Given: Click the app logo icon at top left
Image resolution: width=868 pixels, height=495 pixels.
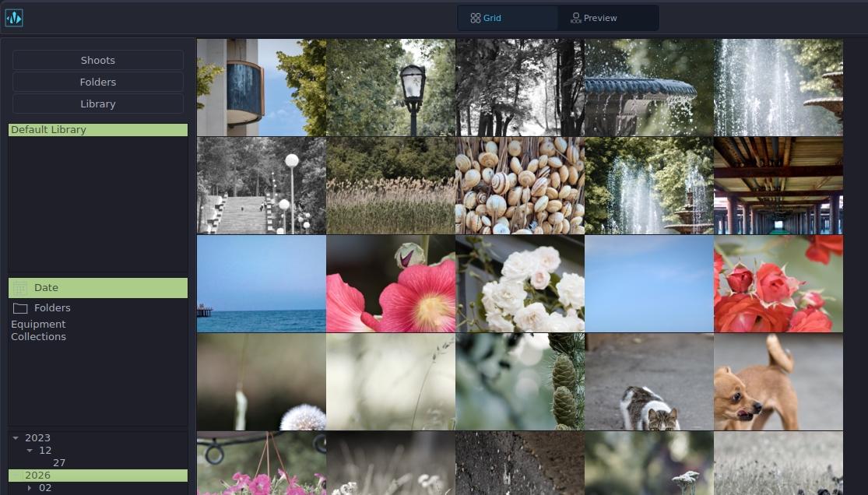Looking at the screenshot, I should click(x=14, y=18).
